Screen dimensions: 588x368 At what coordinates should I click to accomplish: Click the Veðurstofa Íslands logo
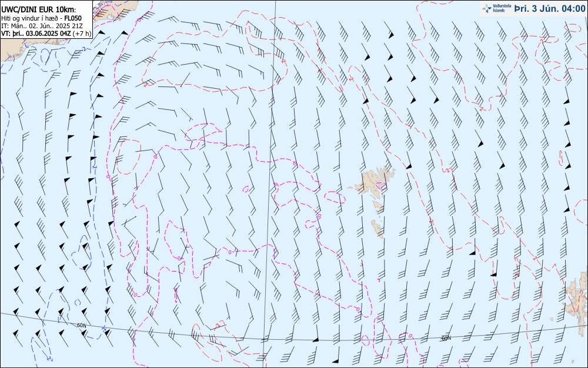click(x=497, y=9)
